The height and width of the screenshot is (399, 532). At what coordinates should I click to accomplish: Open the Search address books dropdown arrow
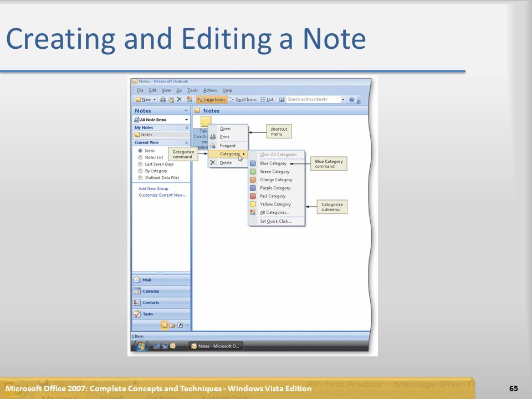tap(343, 99)
